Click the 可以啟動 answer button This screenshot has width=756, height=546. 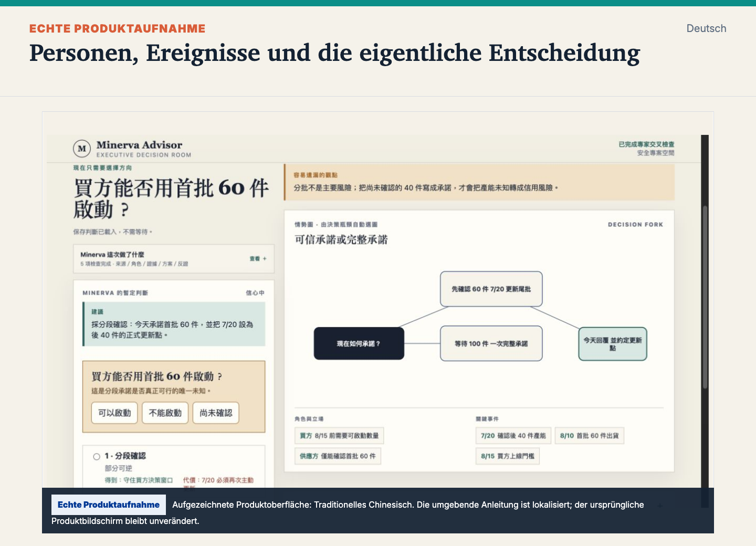[x=114, y=413]
